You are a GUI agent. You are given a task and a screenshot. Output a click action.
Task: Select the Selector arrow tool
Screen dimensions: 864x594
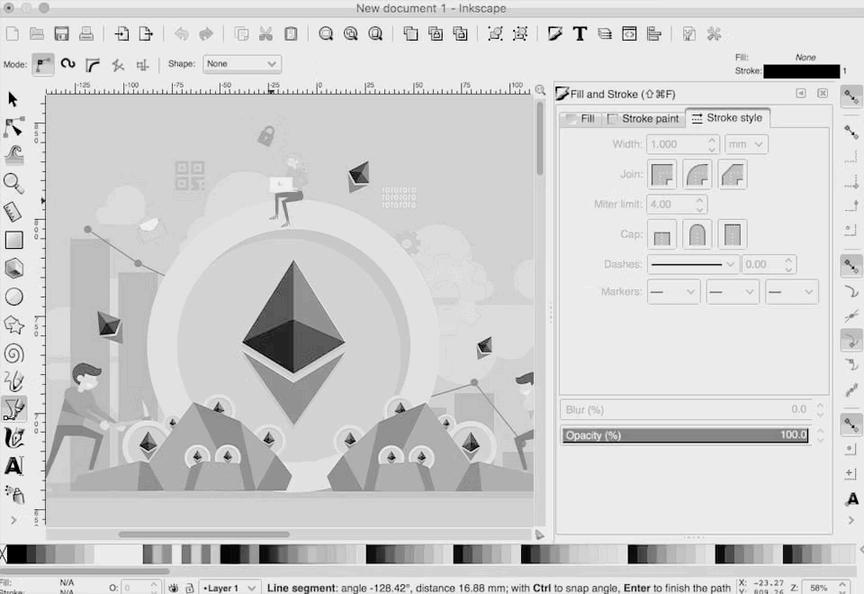click(13, 99)
